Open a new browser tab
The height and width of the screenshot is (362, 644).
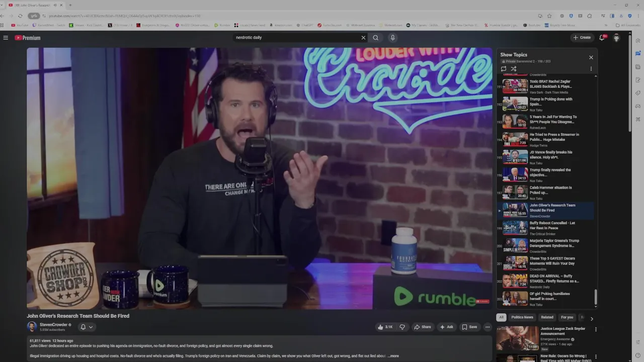tap(70, 5)
